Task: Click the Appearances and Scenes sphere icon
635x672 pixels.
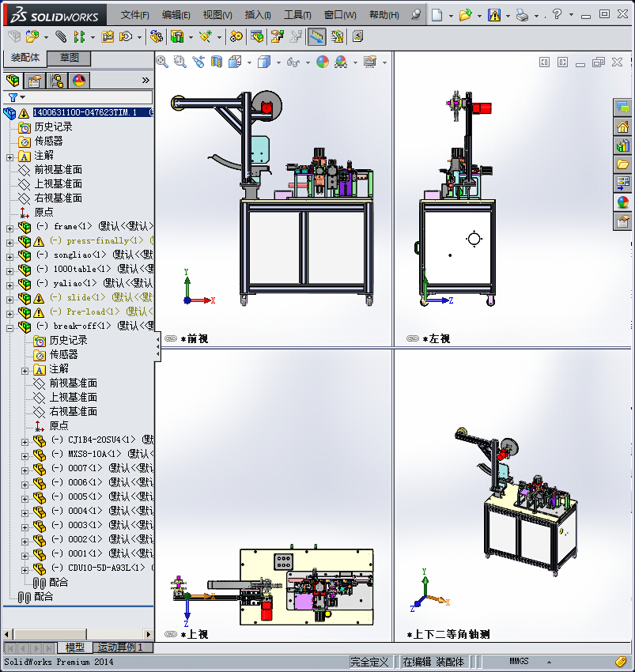Action: coord(622,202)
